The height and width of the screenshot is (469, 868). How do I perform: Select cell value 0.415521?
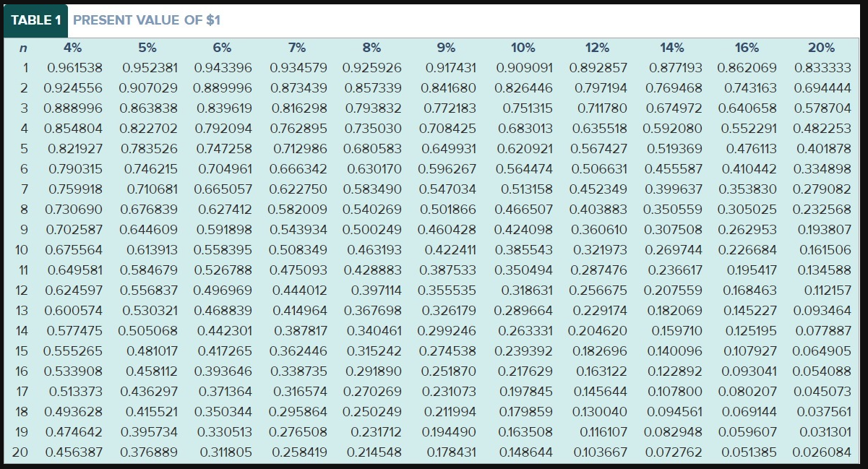pos(152,412)
